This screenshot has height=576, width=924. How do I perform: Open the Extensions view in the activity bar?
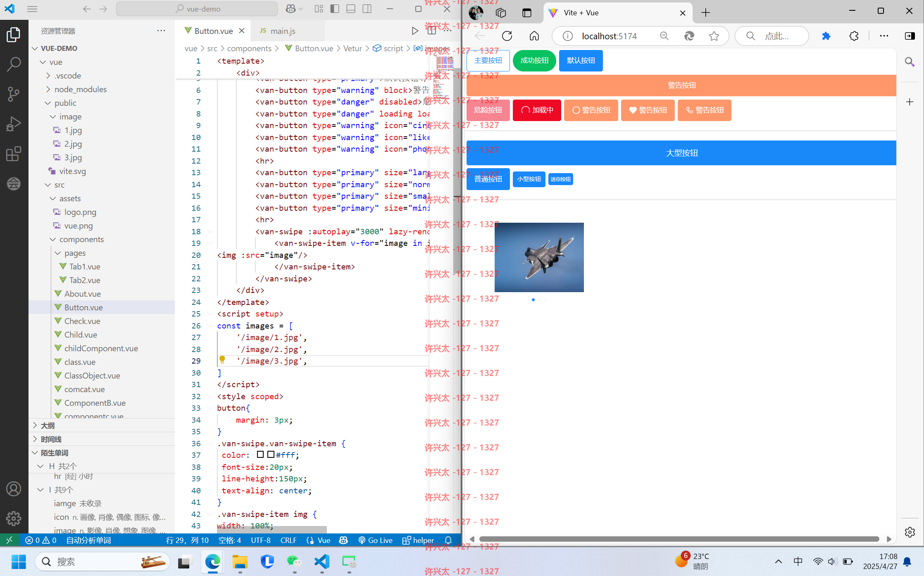click(x=14, y=154)
